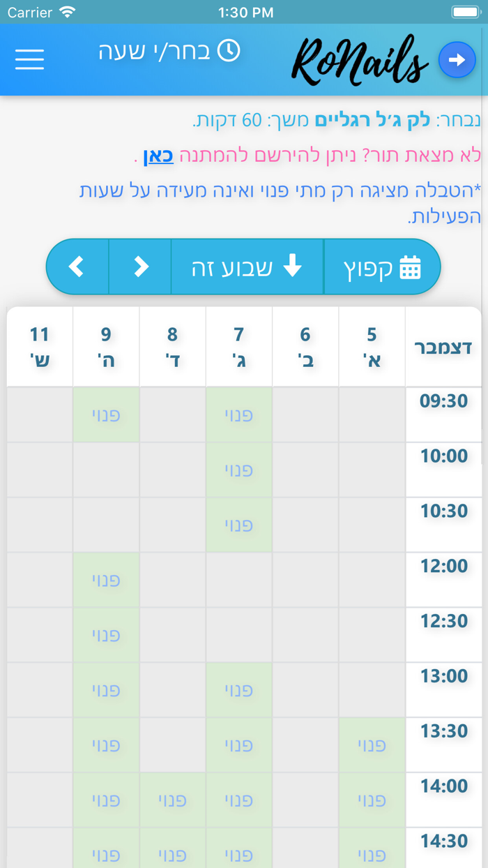This screenshot has width=488, height=868.
Task: Tap the RoNails logo
Action: coord(359,61)
